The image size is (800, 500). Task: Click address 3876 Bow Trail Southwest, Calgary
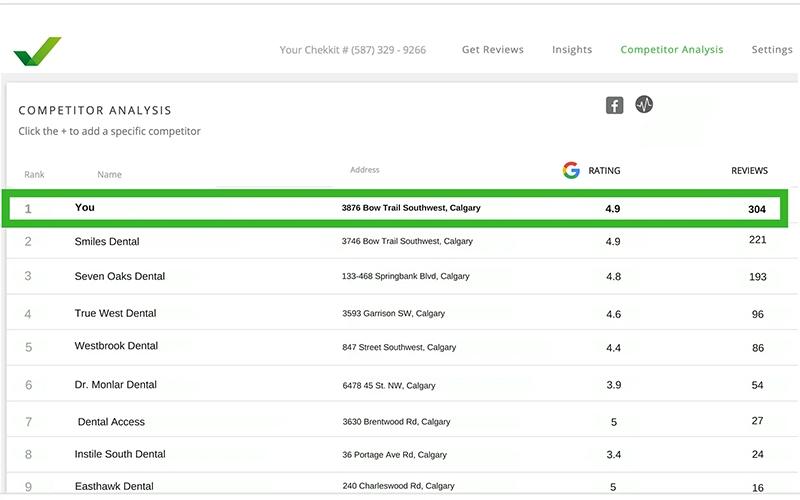pyautogui.click(x=411, y=208)
